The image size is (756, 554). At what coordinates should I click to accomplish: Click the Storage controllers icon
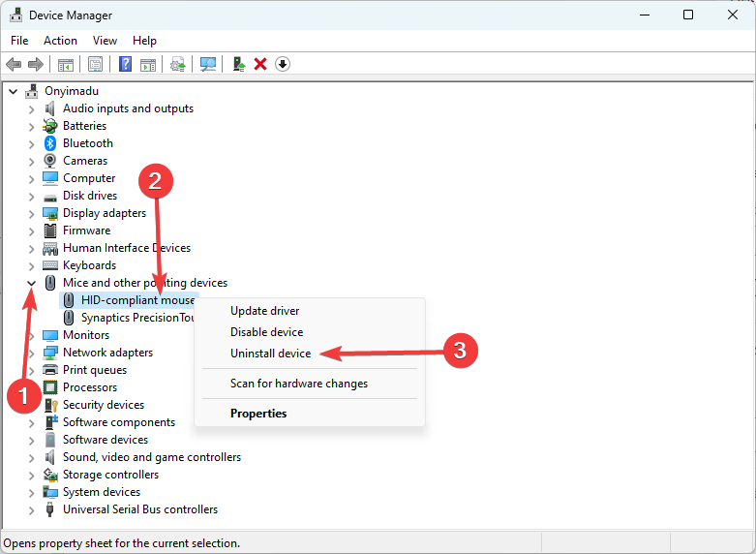[50, 475]
